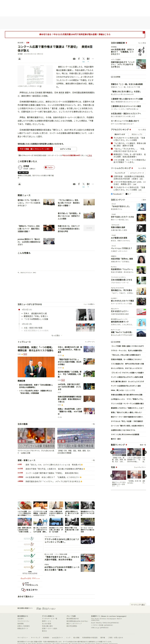Click the print icon below the article headline
The image size is (150, 644).
[x=19, y=59]
